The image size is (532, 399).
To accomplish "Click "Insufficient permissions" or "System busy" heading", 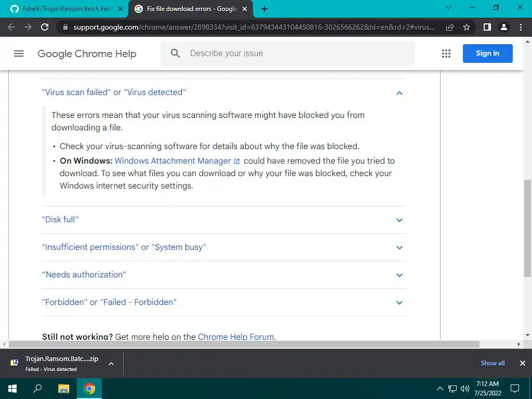I will 124,247.
